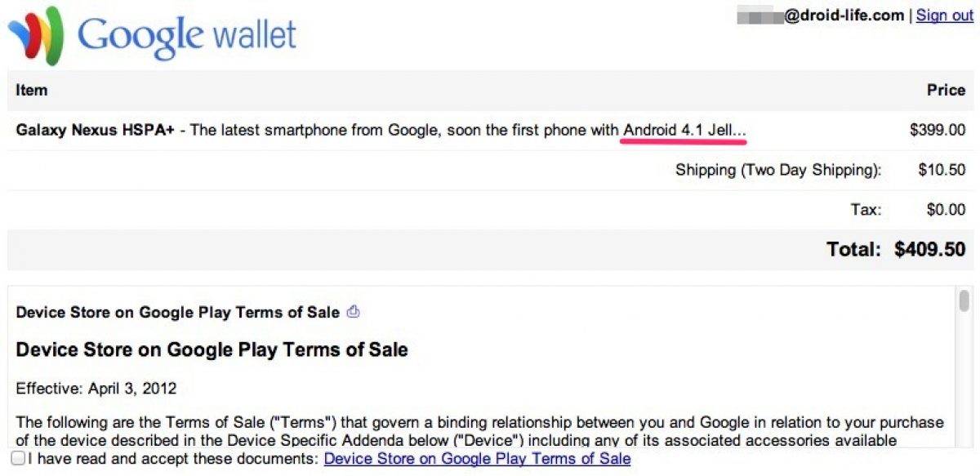This screenshot has width=980, height=476.
Task: Click the $409.50 total amount
Action: coord(929,249)
